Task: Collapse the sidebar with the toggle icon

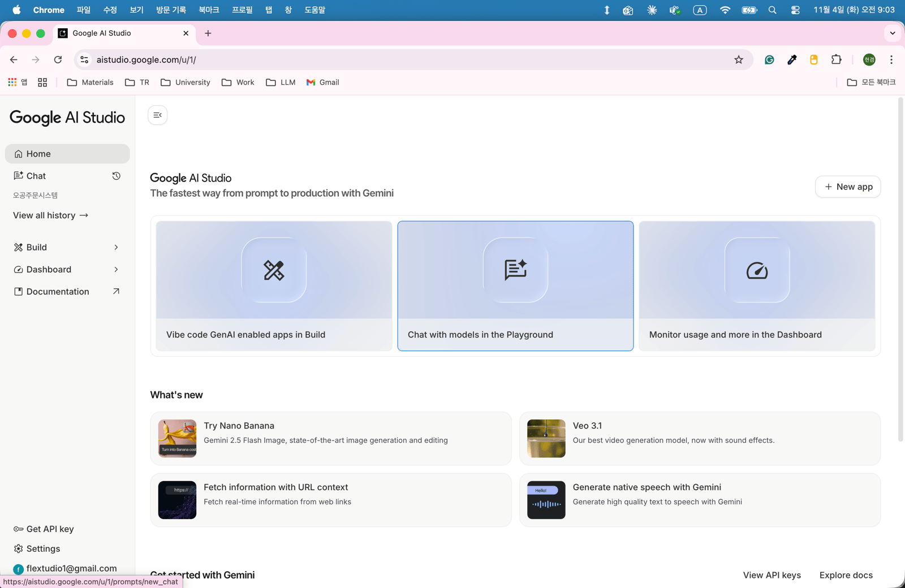Action: tap(157, 115)
